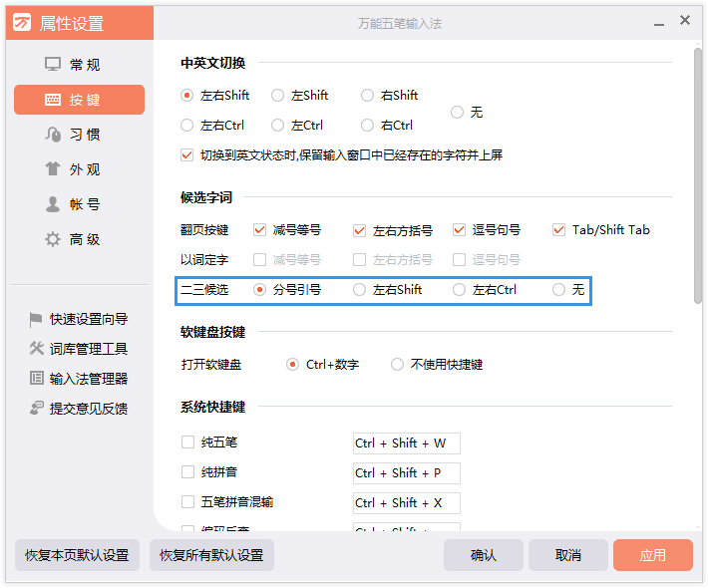Uncheck 左右方括号 for 翻页按键
The height and width of the screenshot is (588, 708).
pos(359,230)
